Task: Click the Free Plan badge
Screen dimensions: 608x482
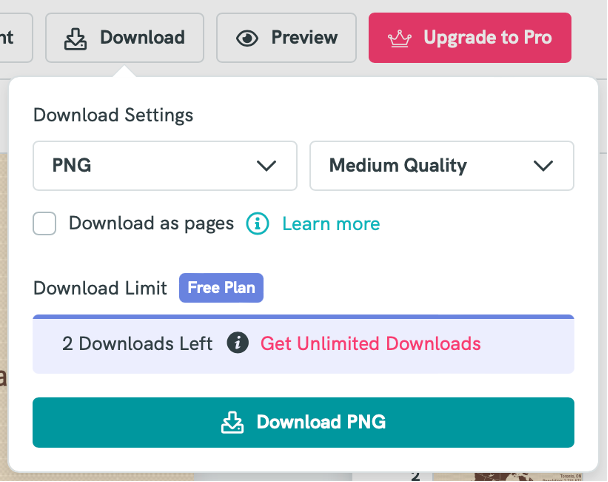Action: tap(221, 288)
